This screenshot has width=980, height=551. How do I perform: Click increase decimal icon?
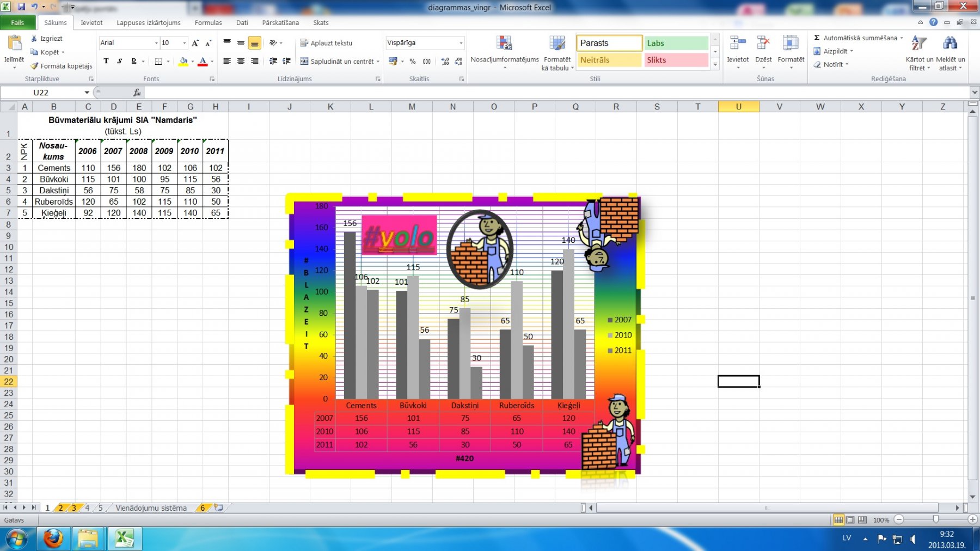coord(445,61)
